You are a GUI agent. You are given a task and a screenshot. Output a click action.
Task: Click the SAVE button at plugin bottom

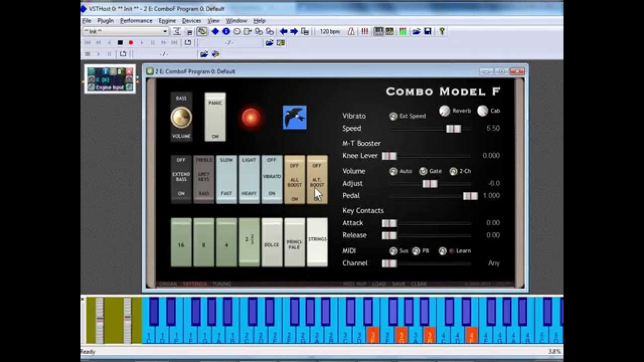398,284
